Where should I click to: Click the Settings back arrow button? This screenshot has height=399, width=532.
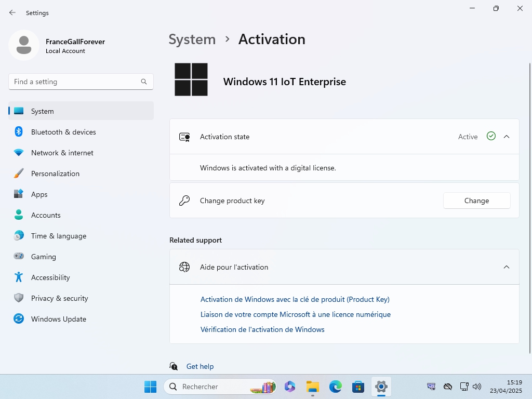point(12,12)
